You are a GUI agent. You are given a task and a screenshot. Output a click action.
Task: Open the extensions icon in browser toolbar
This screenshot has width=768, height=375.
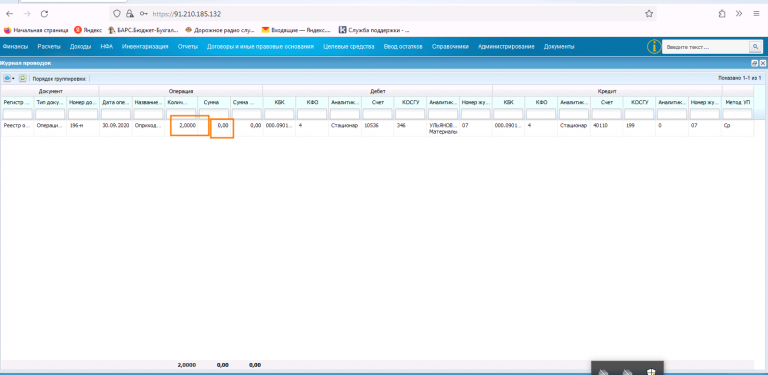(721, 14)
